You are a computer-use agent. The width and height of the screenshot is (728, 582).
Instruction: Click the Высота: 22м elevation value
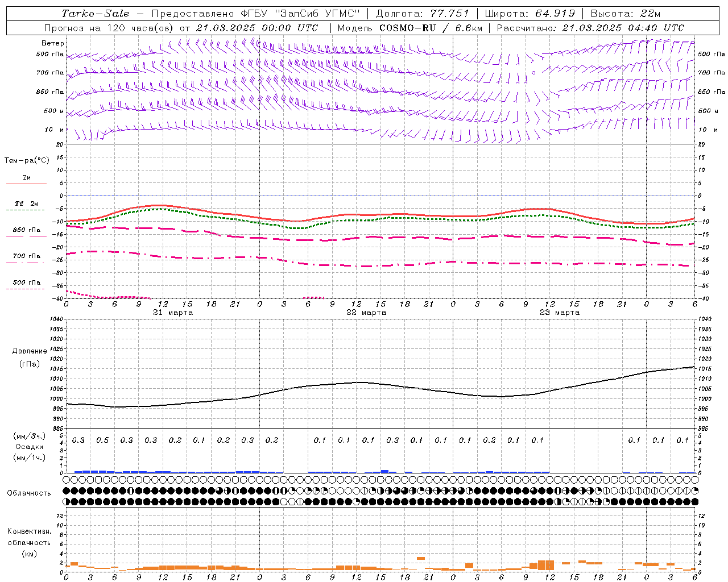tap(626, 14)
